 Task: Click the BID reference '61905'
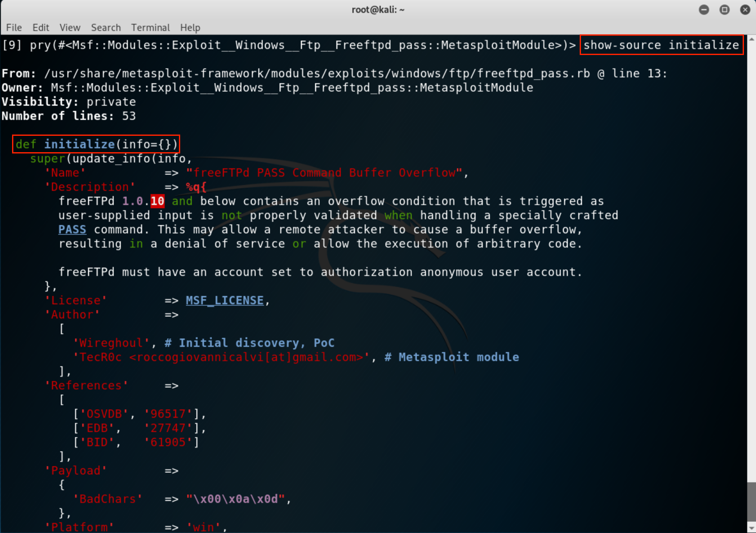168,442
